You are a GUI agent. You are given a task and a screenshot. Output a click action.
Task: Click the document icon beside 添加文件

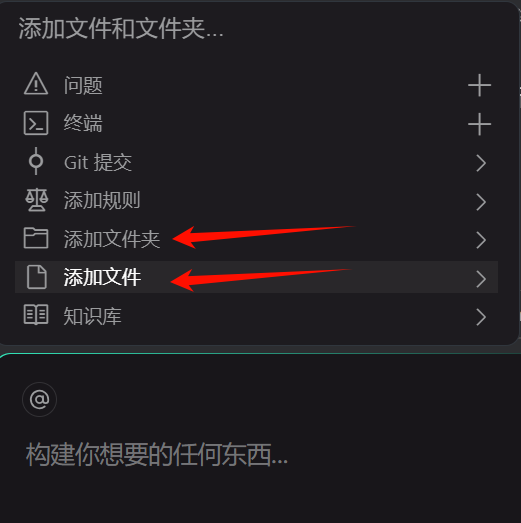coord(37,277)
